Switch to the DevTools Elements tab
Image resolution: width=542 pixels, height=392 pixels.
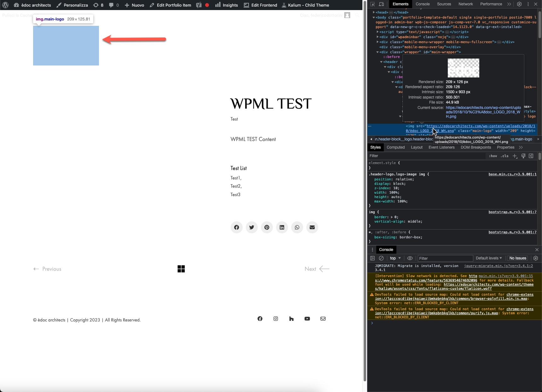coord(401,4)
